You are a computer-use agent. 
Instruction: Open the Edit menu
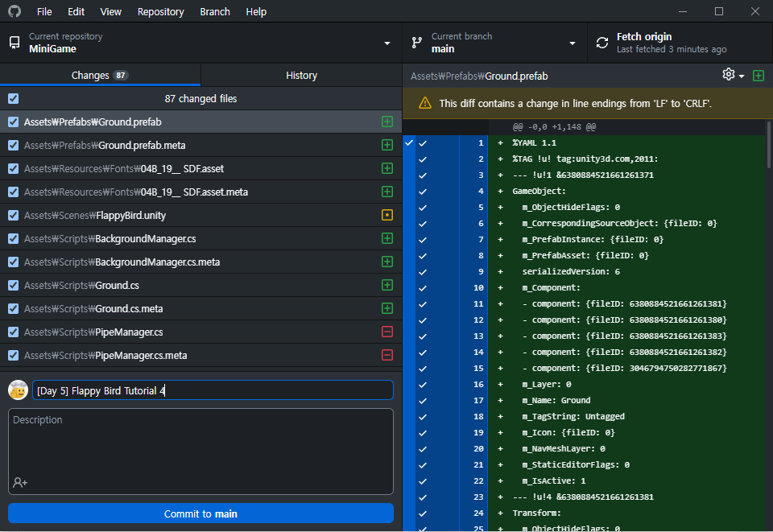click(x=76, y=11)
